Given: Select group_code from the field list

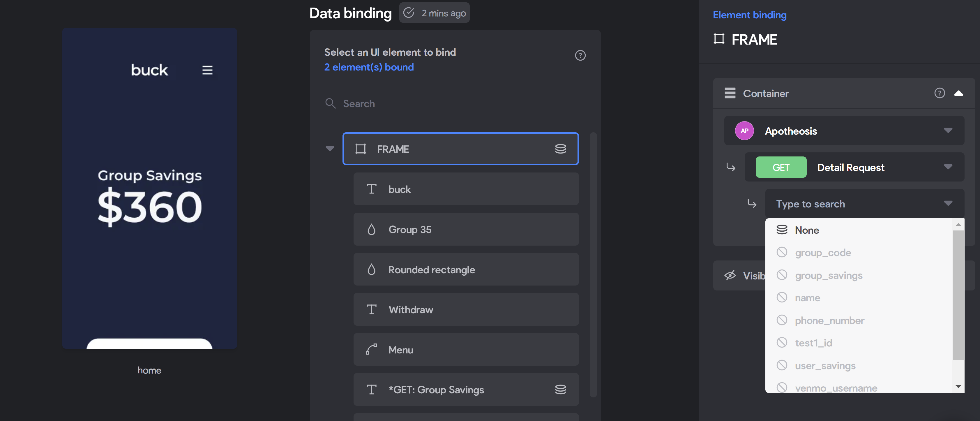Looking at the screenshot, I should [x=859, y=252].
